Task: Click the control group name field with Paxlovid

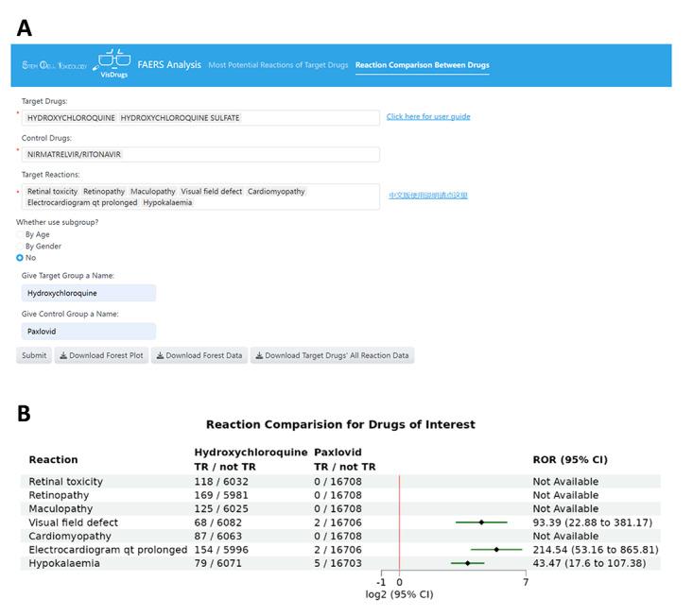Action: [x=88, y=332]
